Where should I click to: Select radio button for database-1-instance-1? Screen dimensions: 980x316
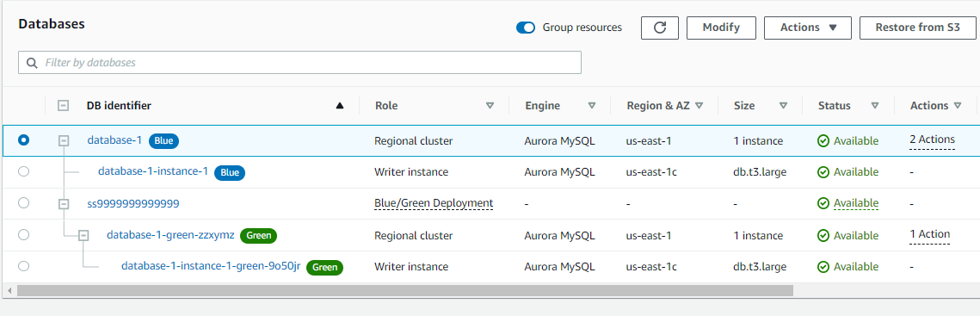click(x=24, y=171)
